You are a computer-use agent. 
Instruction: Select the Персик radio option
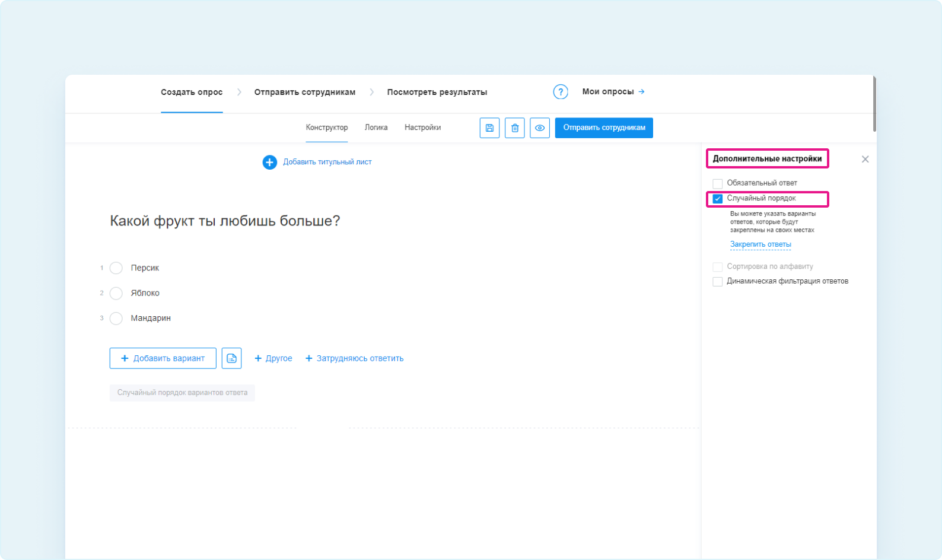click(116, 268)
